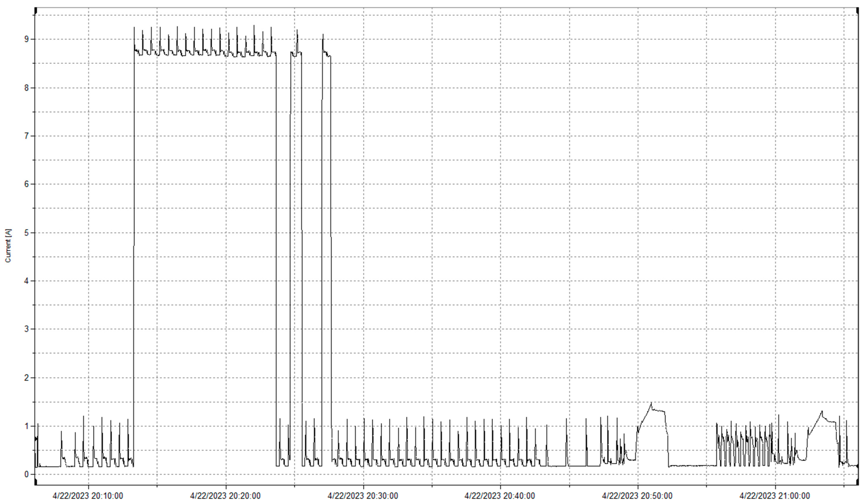Viewport: 863px width, 504px height.
Task: Click the 9 value on current axis
Action: 26,39
